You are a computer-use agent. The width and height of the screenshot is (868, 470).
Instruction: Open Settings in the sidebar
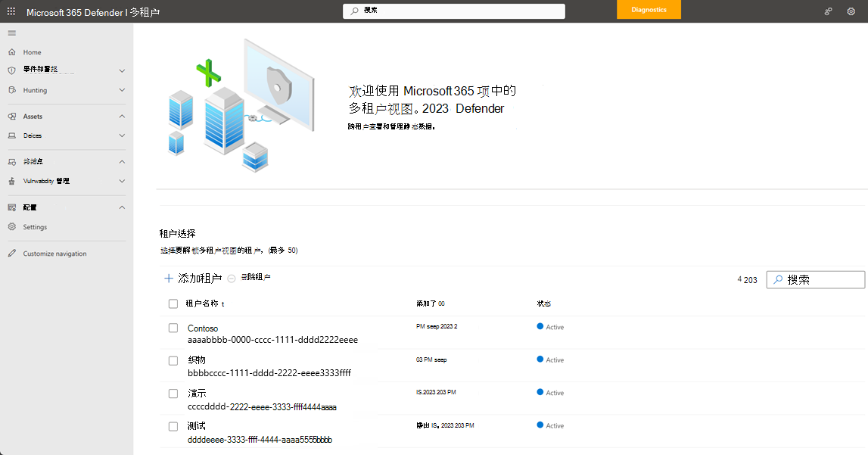35,227
